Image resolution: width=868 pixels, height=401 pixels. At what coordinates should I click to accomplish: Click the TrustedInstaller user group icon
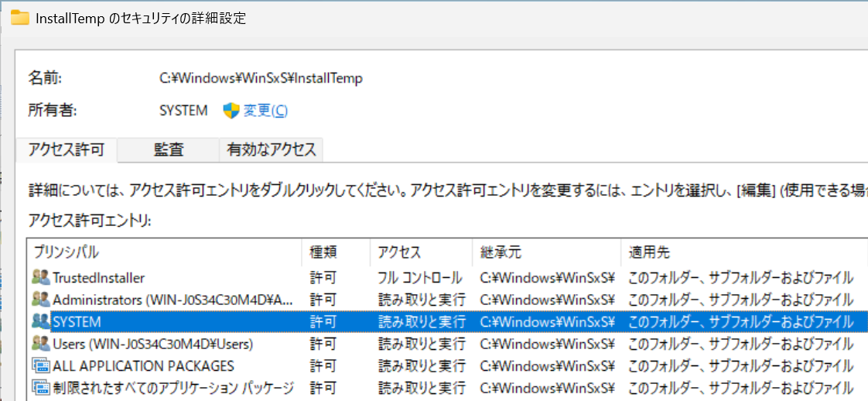tap(41, 277)
